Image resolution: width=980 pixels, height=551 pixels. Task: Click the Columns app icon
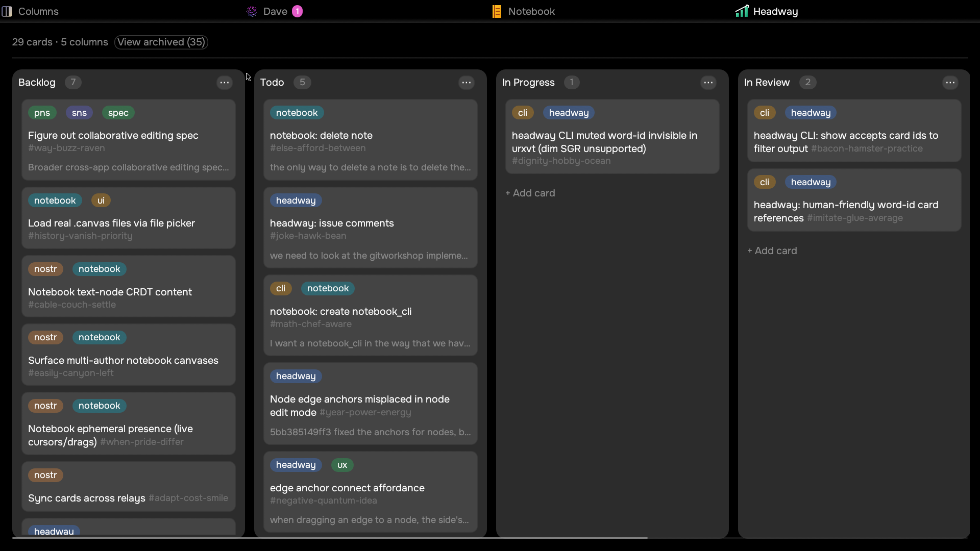tap(7, 11)
